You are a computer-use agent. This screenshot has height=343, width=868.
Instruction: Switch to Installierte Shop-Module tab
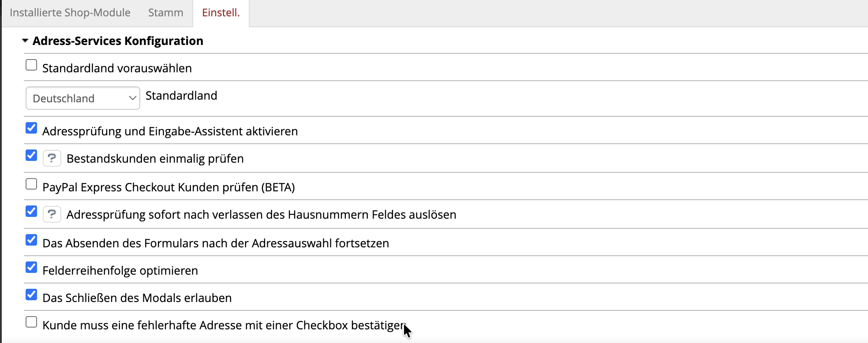coord(70,13)
